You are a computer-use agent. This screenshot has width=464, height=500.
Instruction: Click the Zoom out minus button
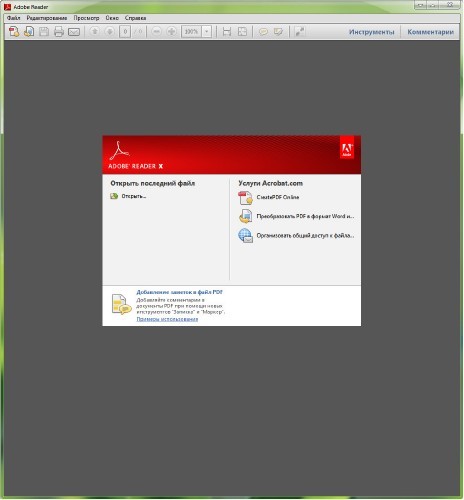(x=156, y=32)
